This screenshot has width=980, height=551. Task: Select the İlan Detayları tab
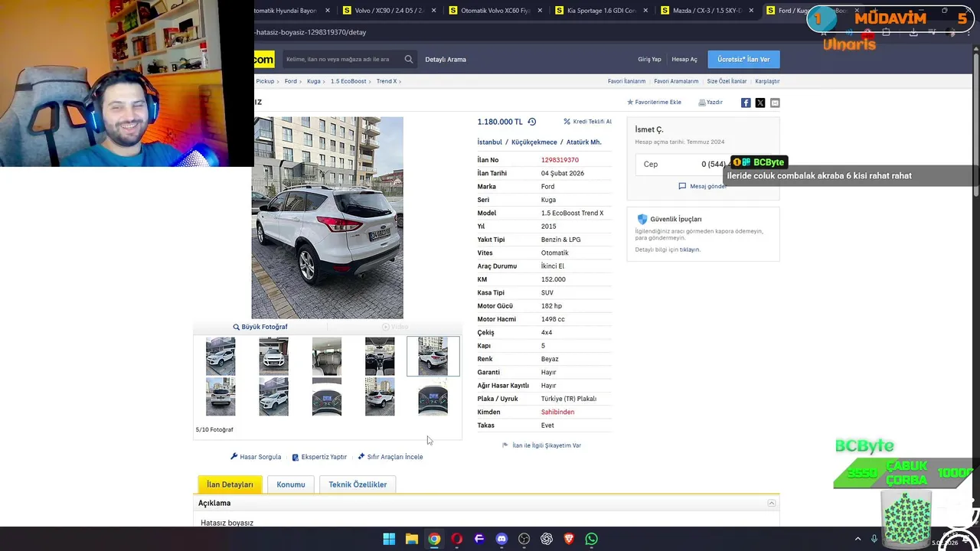(230, 484)
